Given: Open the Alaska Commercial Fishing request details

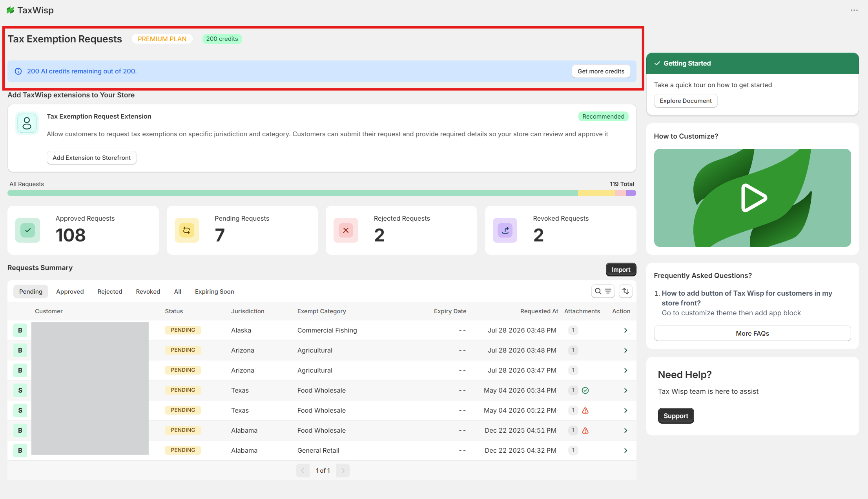Looking at the screenshot, I should click(625, 331).
